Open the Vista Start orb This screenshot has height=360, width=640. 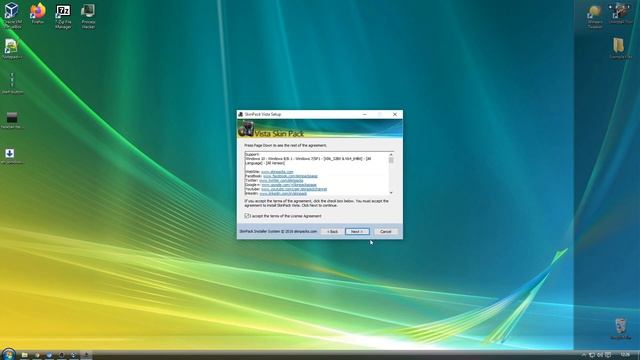[8, 354]
